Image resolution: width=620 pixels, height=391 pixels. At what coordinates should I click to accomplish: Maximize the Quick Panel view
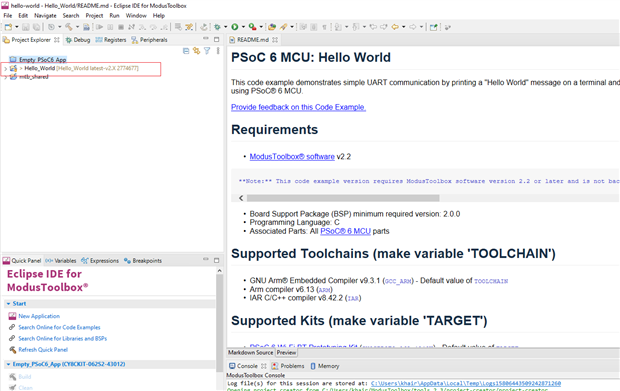[216, 260]
